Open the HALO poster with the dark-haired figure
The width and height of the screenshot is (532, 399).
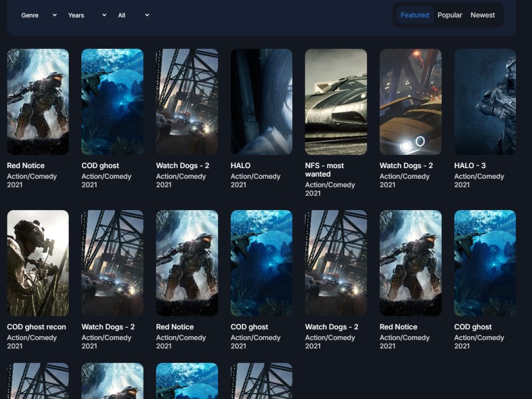[x=261, y=102]
